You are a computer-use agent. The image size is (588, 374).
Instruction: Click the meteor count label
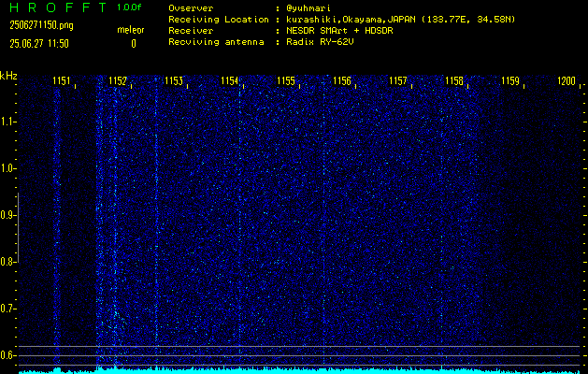pyautogui.click(x=131, y=30)
